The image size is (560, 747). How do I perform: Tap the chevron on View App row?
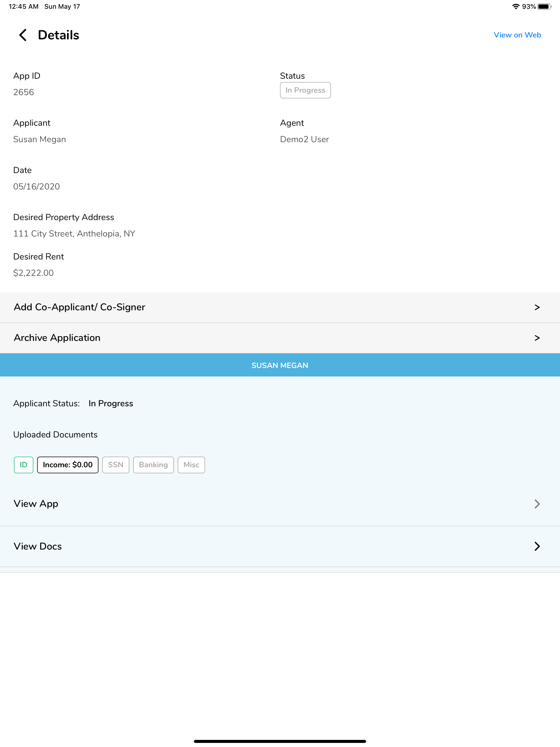(x=537, y=504)
